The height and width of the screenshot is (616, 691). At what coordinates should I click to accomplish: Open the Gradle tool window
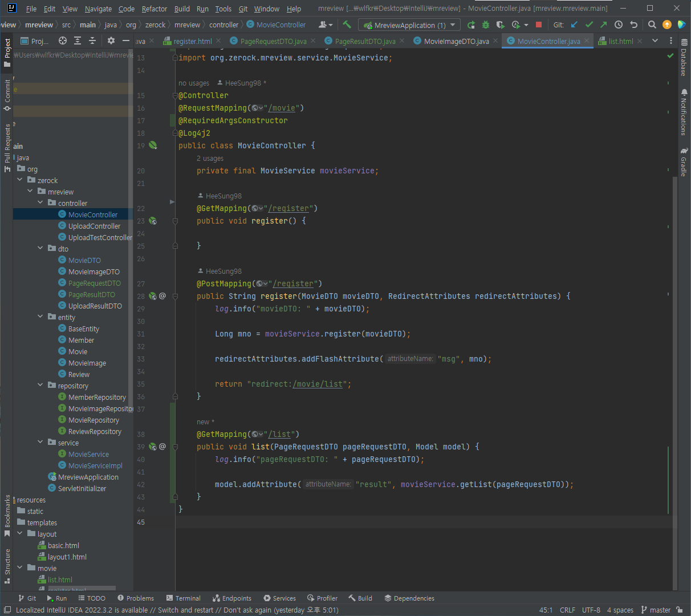(684, 162)
